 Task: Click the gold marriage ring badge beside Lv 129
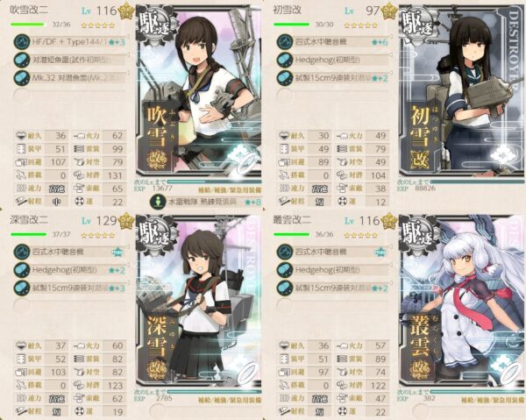pyautogui.click(x=125, y=222)
